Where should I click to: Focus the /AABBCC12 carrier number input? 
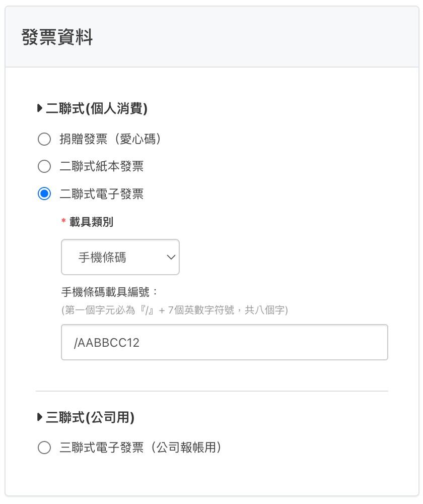(224, 343)
